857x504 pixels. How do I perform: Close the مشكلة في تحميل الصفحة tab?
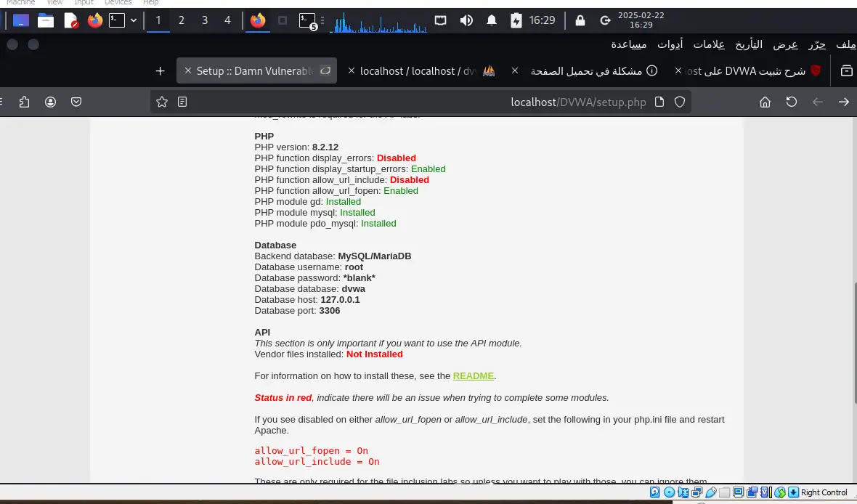(x=515, y=71)
